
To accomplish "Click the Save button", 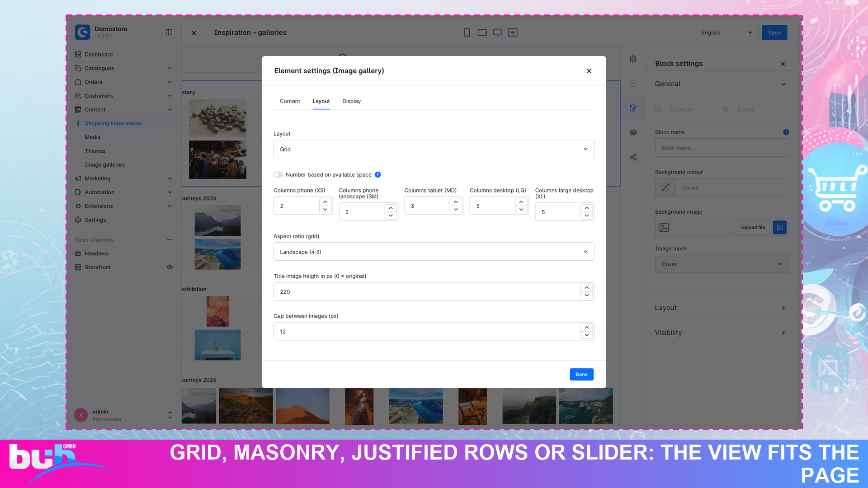I will [774, 33].
